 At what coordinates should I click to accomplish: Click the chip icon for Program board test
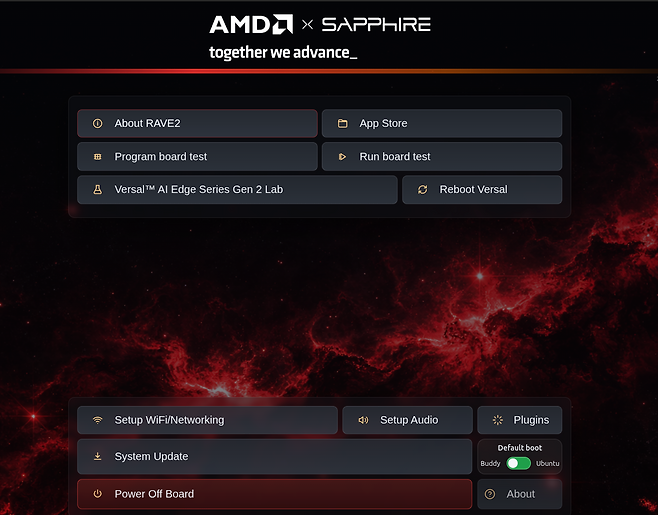(x=97, y=157)
